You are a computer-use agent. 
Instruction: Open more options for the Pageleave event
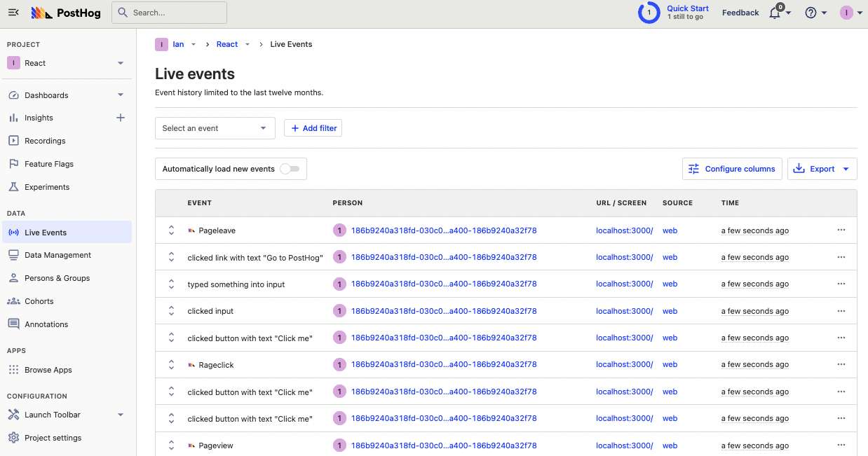tap(841, 230)
